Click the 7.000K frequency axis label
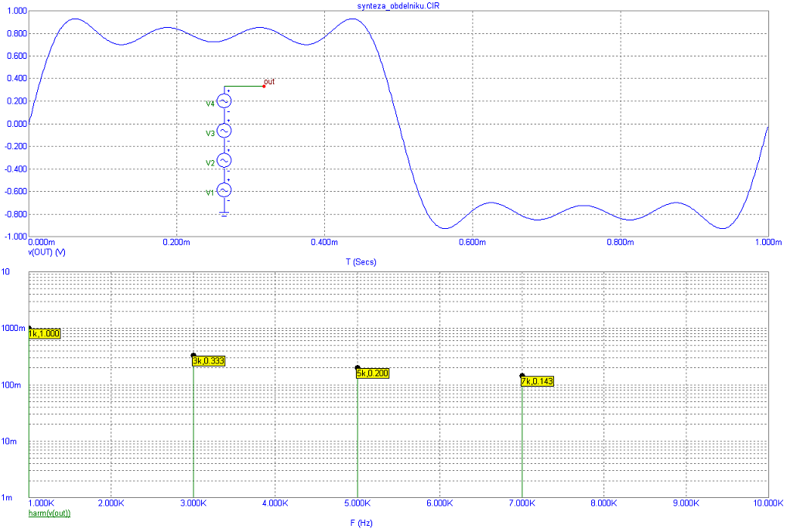Image resolution: width=790 pixels, height=532 pixels. pyautogui.click(x=522, y=503)
